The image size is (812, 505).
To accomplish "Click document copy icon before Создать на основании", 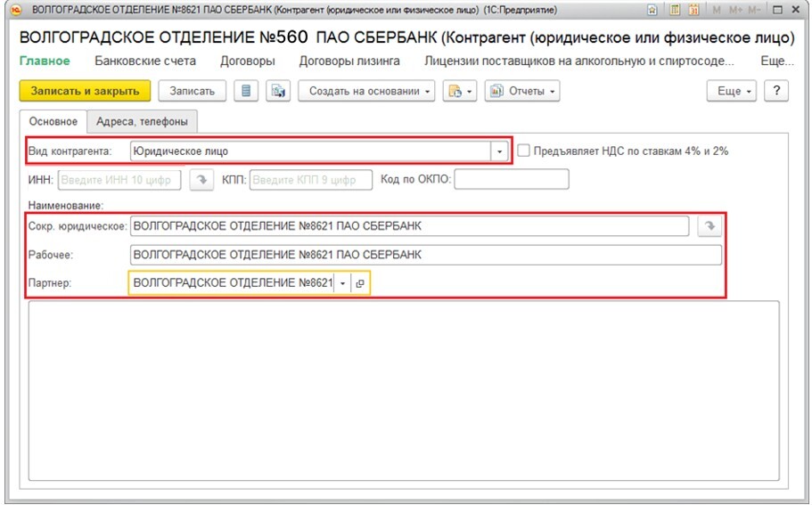I will pyautogui.click(x=278, y=91).
